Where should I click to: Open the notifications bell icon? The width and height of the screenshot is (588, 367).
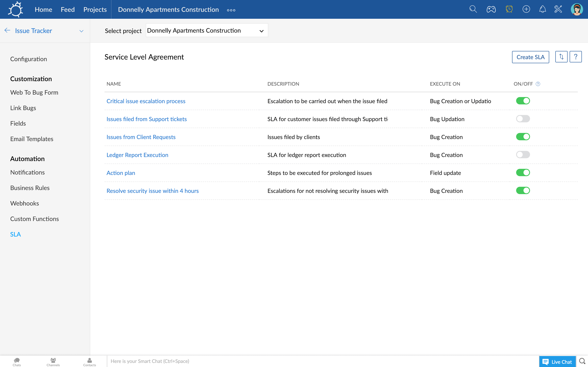coord(542,9)
